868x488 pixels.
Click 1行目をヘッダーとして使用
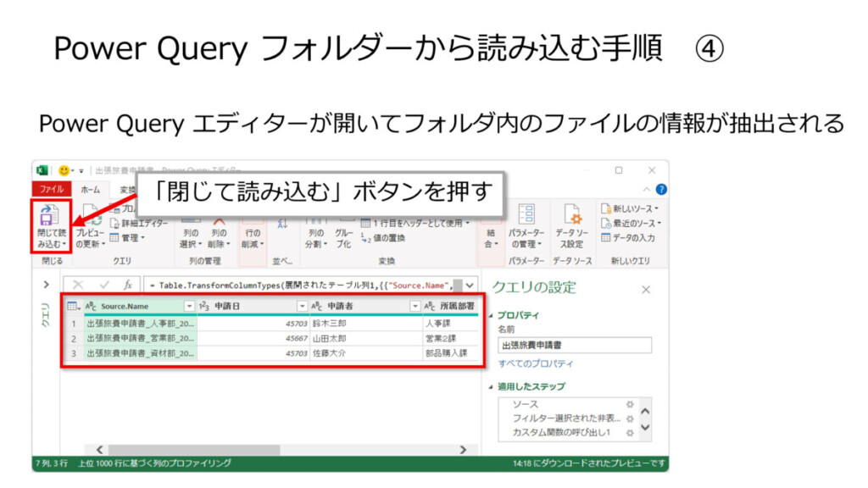coord(415,223)
